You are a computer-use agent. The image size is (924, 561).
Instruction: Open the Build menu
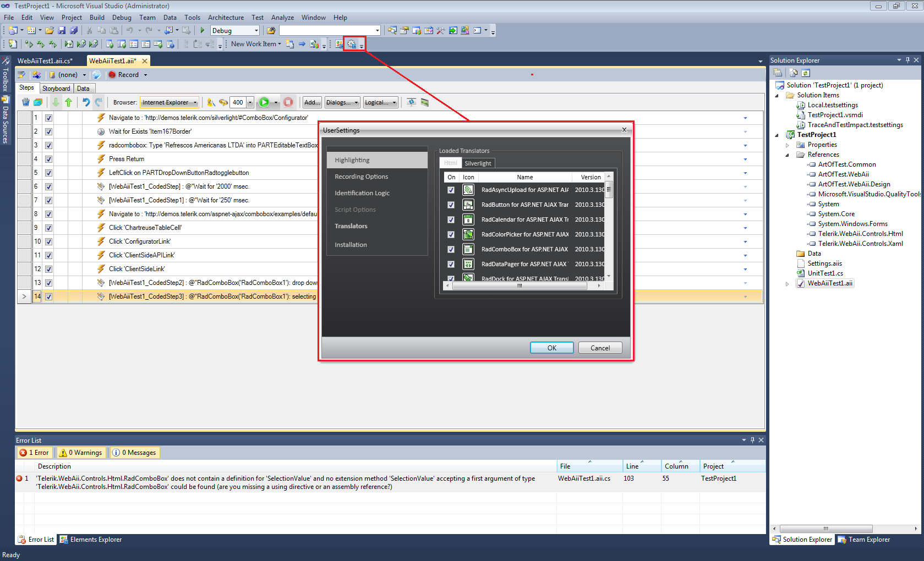coord(97,18)
